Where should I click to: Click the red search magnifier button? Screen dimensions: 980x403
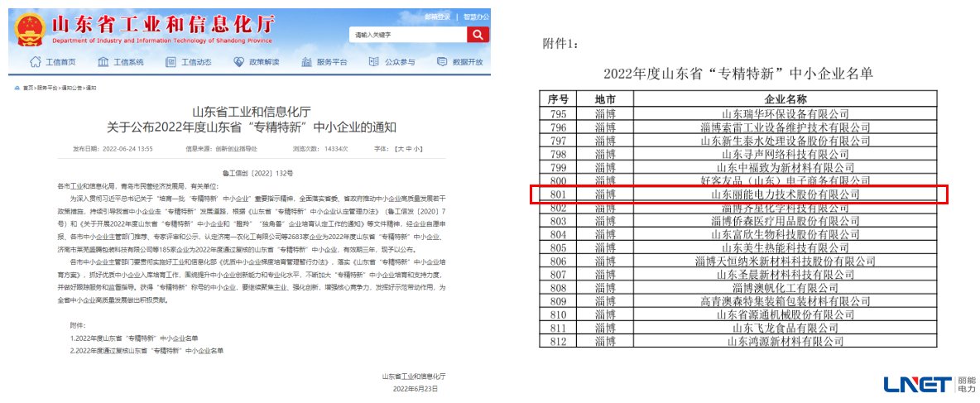pos(477,34)
